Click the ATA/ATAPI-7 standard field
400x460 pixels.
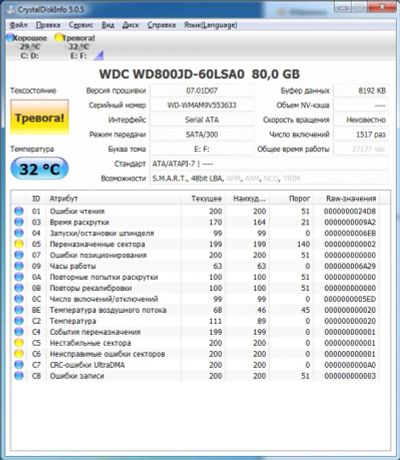[269, 164]
